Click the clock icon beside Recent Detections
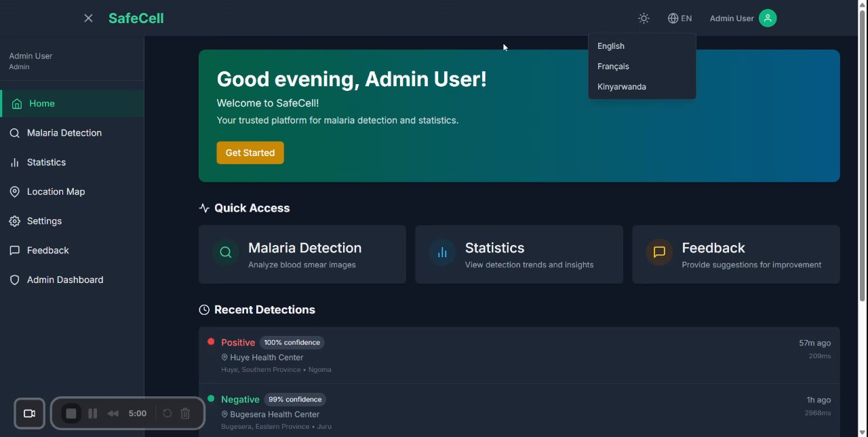Image resolution: width=868 pixels, height=437 pixels. pos(204,309)
